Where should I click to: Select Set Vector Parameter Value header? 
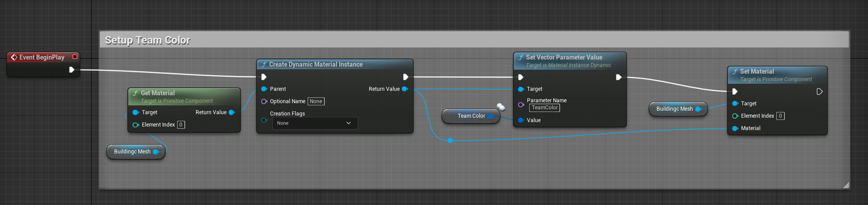pyautogui.click(x=570, y=61)
